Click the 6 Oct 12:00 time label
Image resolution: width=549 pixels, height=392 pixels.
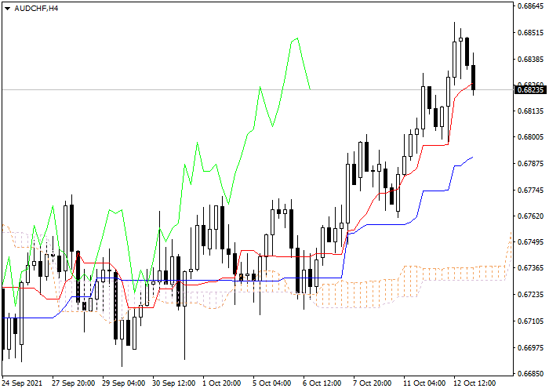[x=322, y=383]
